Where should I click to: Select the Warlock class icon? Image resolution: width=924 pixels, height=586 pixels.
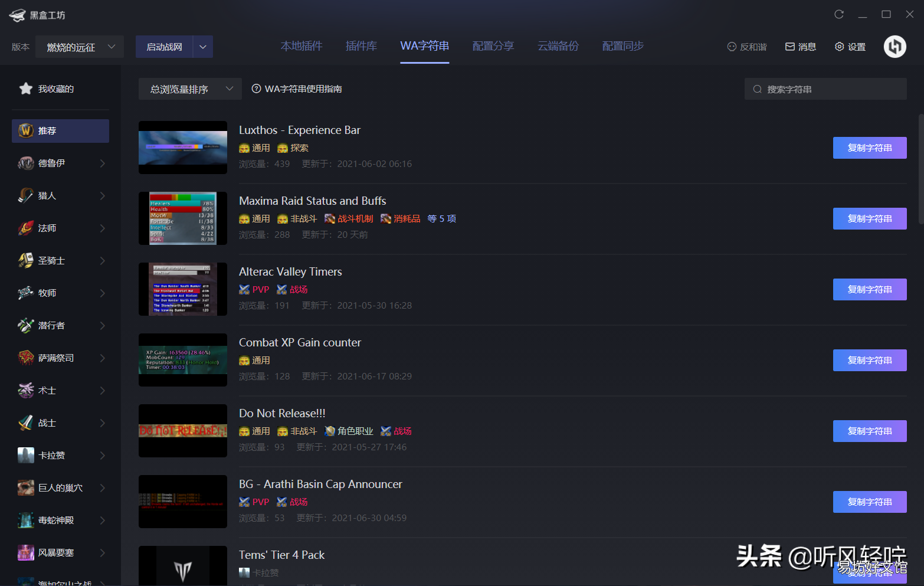26,390
